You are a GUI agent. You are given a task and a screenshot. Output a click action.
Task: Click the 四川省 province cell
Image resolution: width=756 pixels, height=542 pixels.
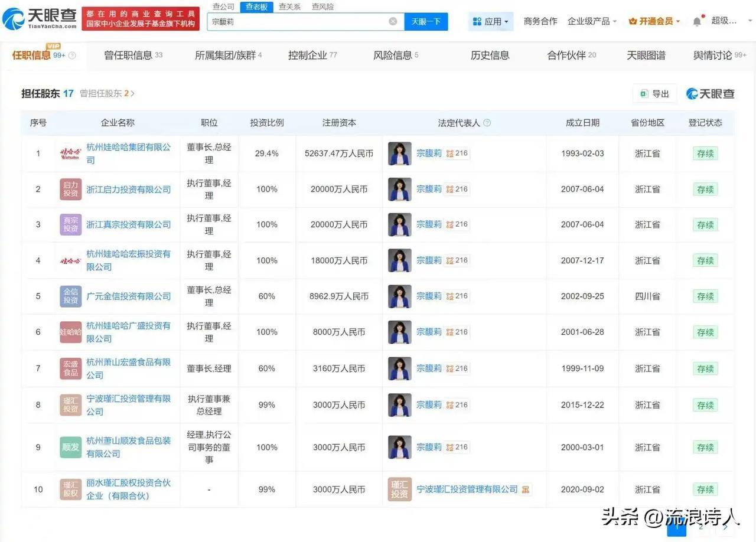coord(647,296)
